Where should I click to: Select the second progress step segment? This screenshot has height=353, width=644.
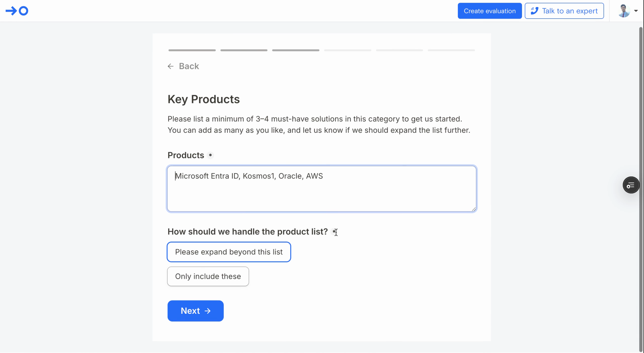click(x=244, y=50)
